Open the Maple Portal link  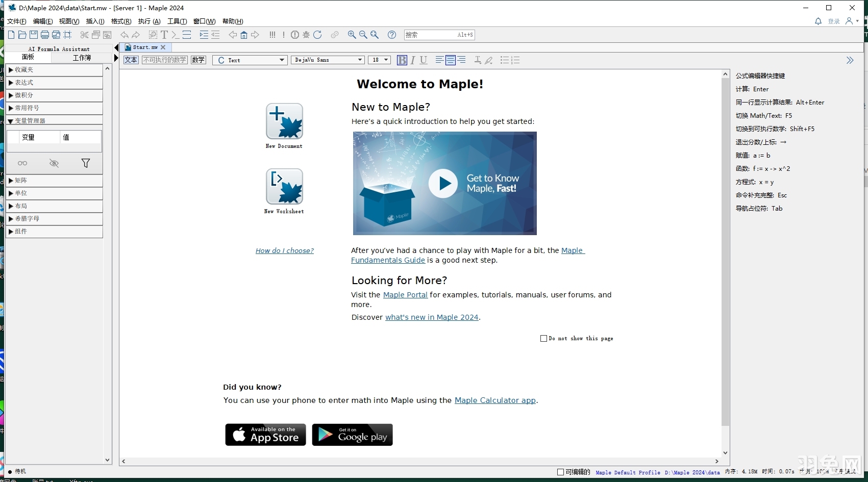pos(405,295)
